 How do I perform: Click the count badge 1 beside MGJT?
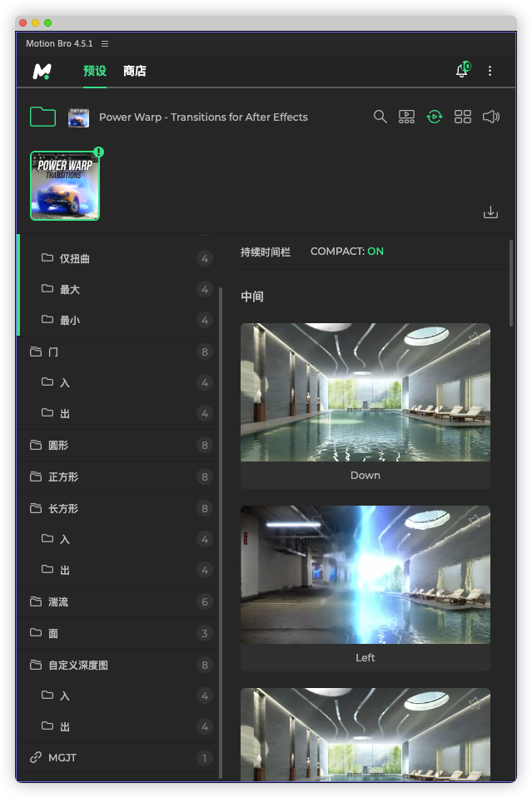tap(205, 758)
